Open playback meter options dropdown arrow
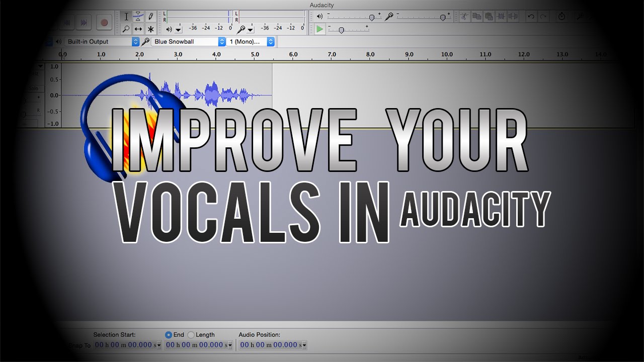 178,30
